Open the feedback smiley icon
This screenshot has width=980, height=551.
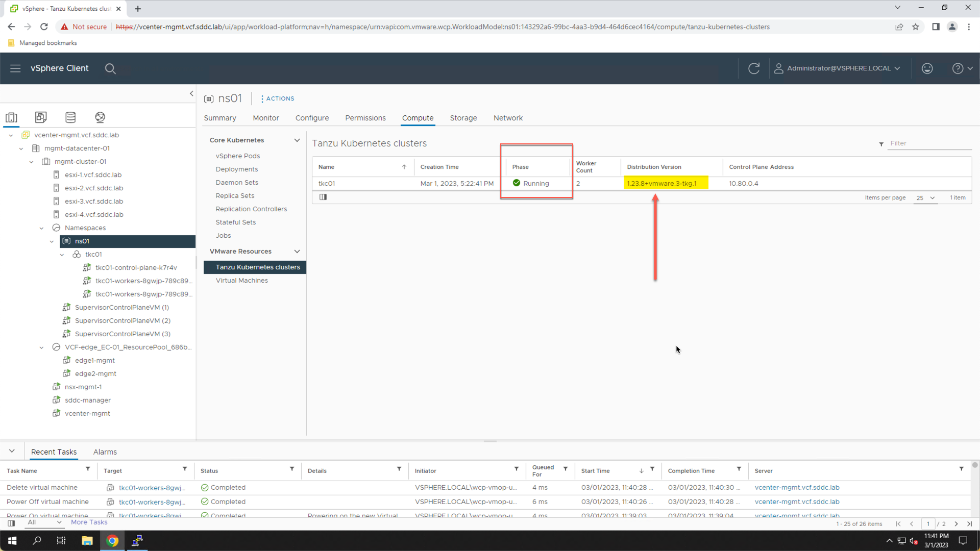tap(927, 68)
